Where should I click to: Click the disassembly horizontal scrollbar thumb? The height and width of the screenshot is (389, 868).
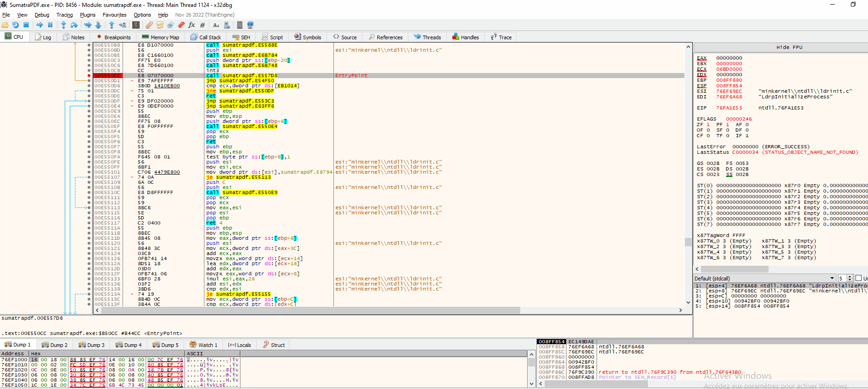(311, 310)
